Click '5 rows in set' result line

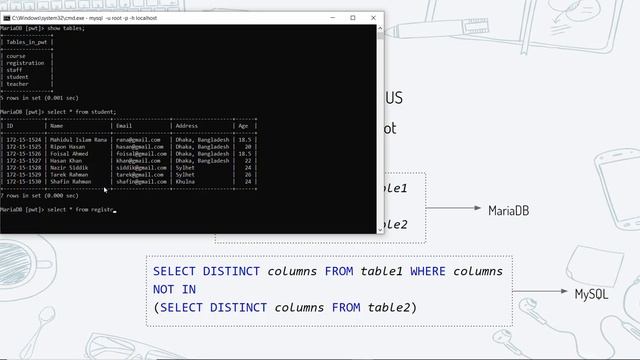40,98
